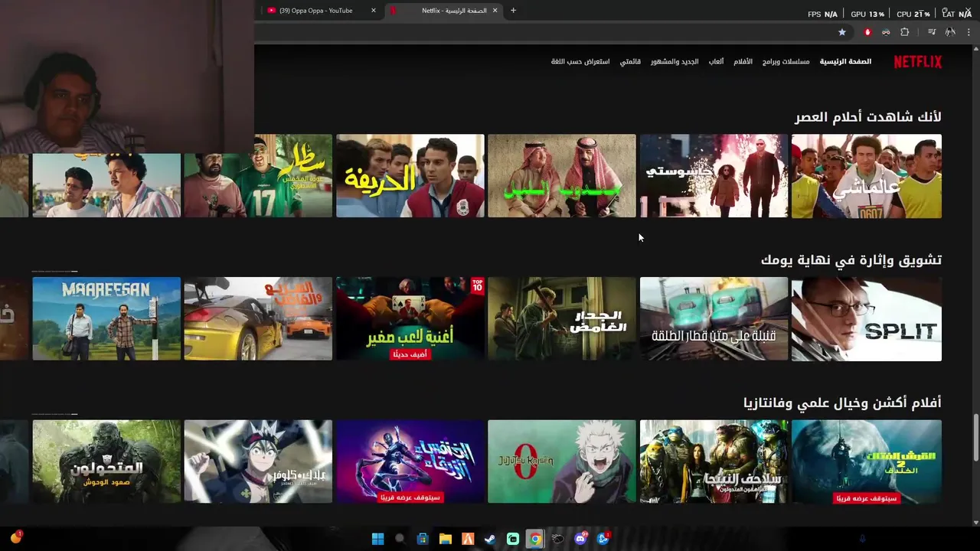The image size is (980, 551).
Task: Click the GPU 13% overlay reading
Action: pyautogui.click(x=867, y=14)
